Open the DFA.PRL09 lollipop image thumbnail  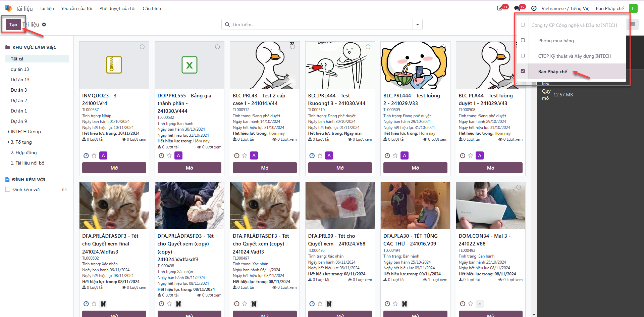click(340, 206)
